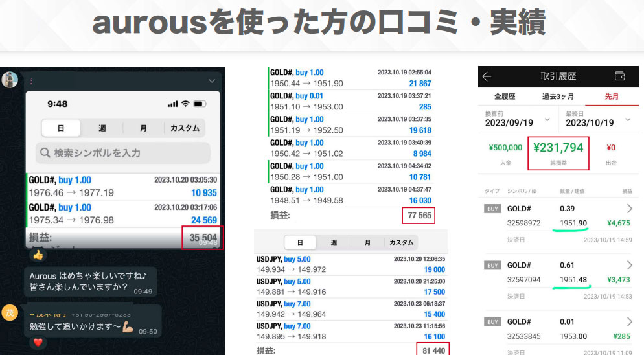Screen dimensions: 644x355
Task: Click the GOLD# trade with profit 19 618
Action: click(x=351, y=125)
